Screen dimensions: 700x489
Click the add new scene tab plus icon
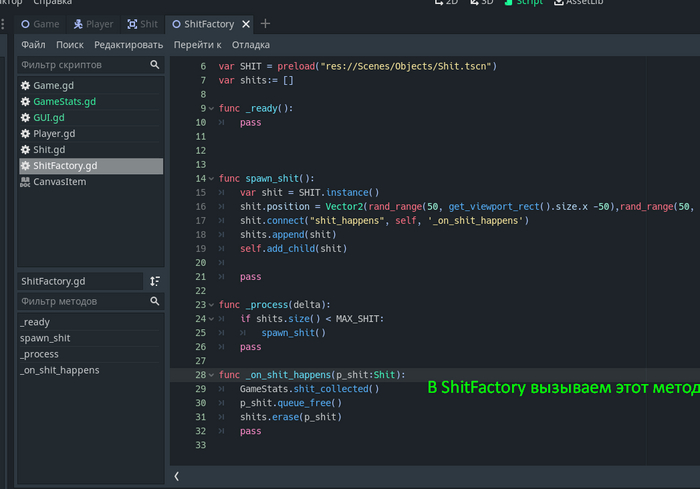[x=265, y=23]
